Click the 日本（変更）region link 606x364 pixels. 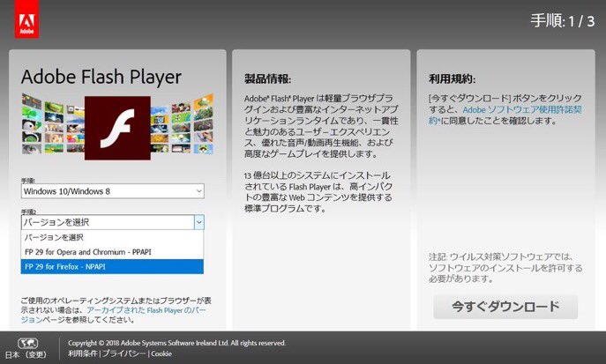tap(26, 354)
